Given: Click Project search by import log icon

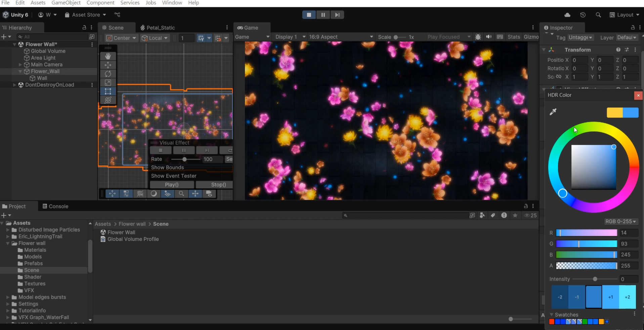Looking at the screenshot, I should 504,216.
